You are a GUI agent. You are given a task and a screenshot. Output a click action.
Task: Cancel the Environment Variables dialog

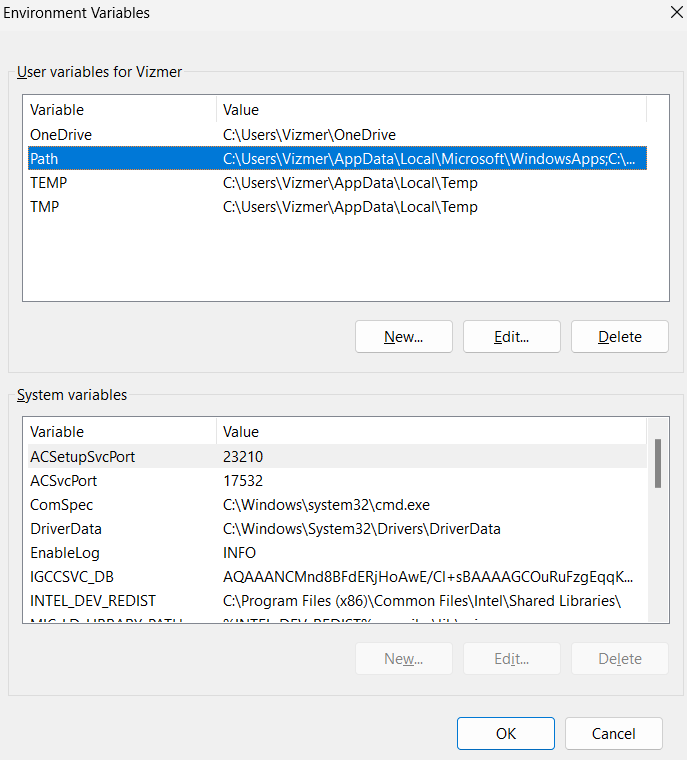click(613, 733)
